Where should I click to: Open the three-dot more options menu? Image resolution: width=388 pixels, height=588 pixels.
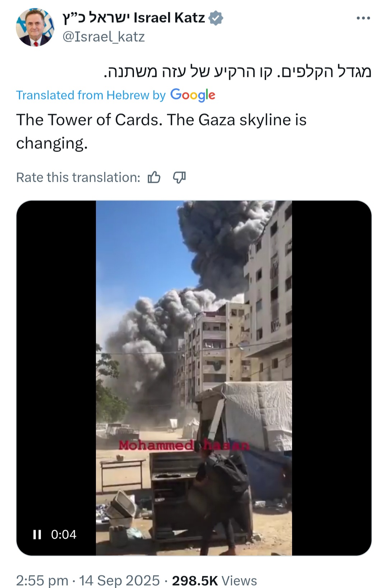coord(363,18)
